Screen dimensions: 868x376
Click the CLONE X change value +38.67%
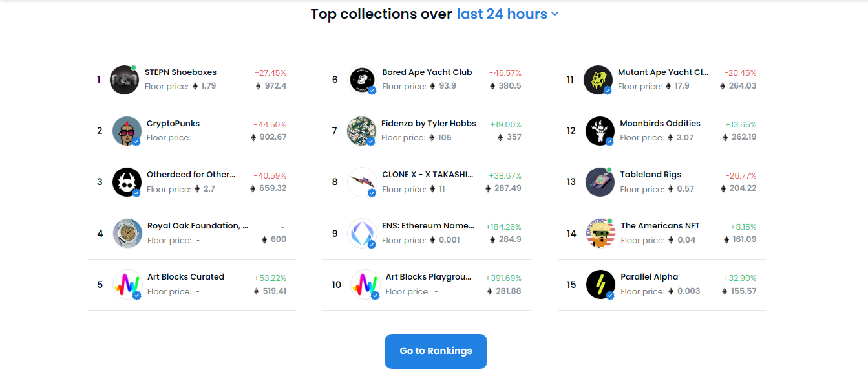pos(505,175)
